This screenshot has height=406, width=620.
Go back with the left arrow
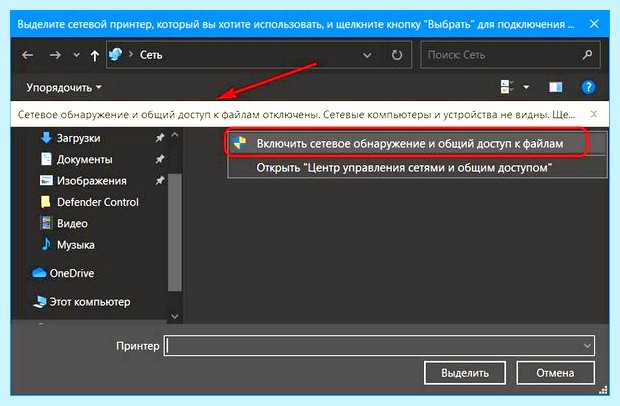pyautogui.click(x=27, y=55)
